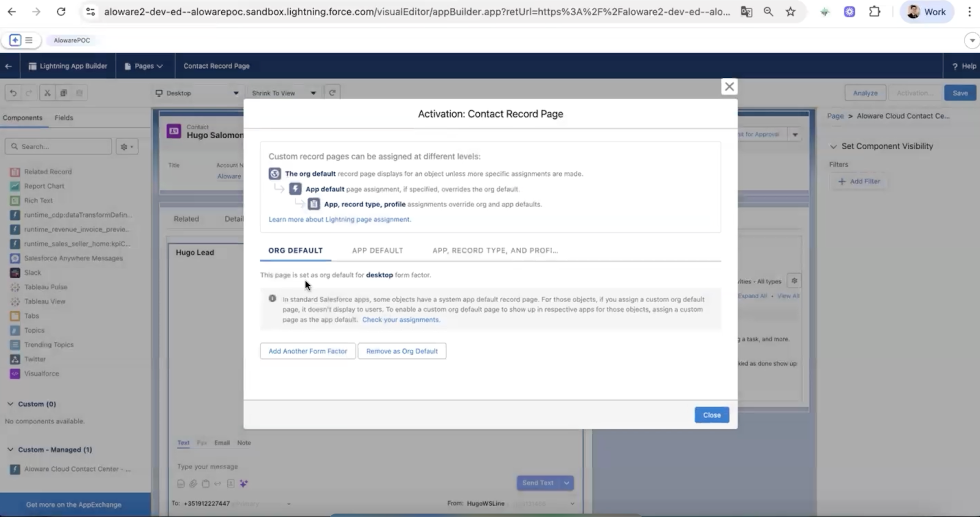Open Chrome three-dot menu

970,12
